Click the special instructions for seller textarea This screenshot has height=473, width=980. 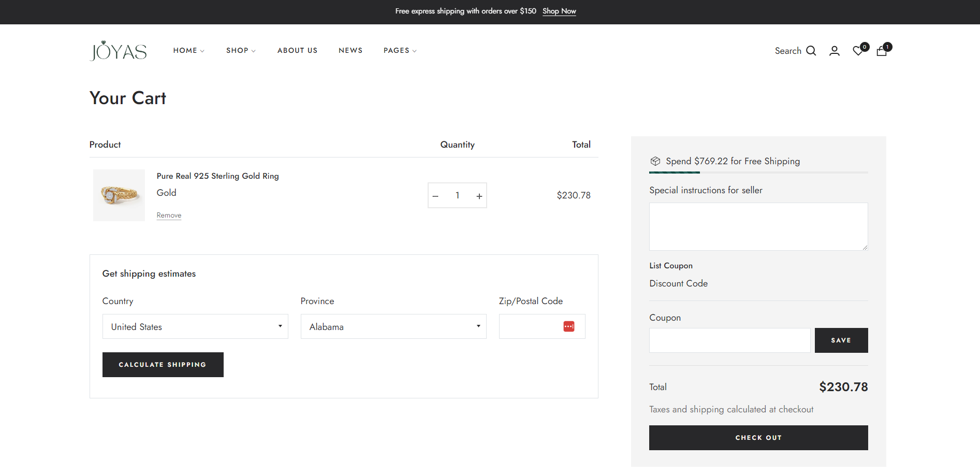tap(758, 226)
